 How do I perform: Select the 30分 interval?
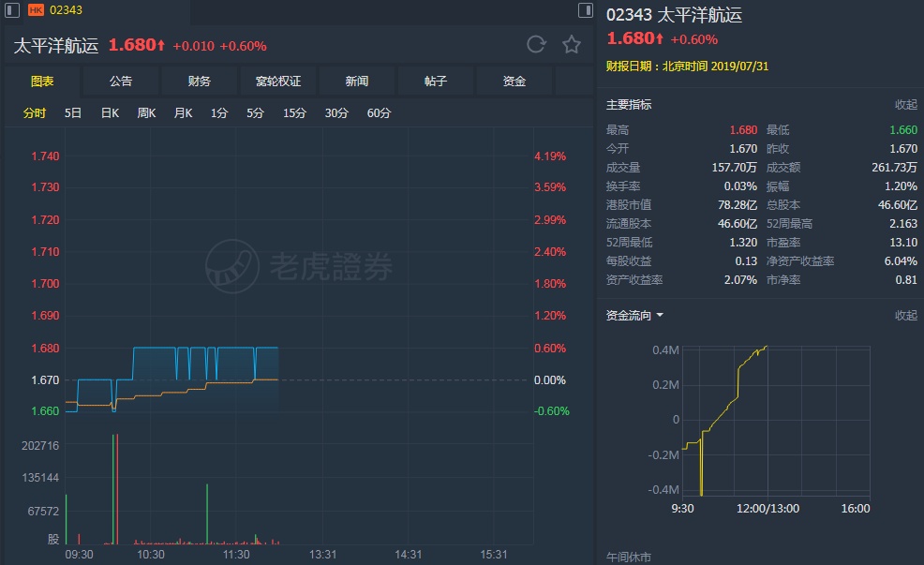[x=336, y=113]
